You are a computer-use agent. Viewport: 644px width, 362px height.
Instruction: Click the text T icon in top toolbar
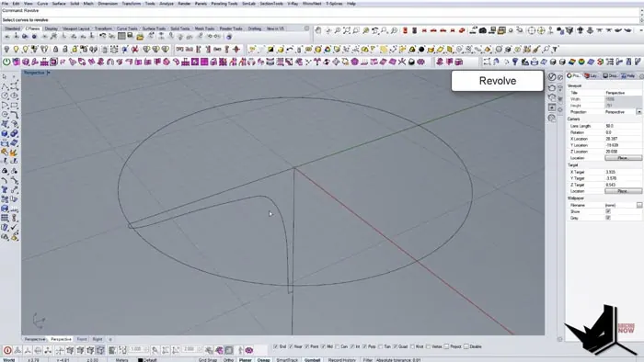pos(556,50)
